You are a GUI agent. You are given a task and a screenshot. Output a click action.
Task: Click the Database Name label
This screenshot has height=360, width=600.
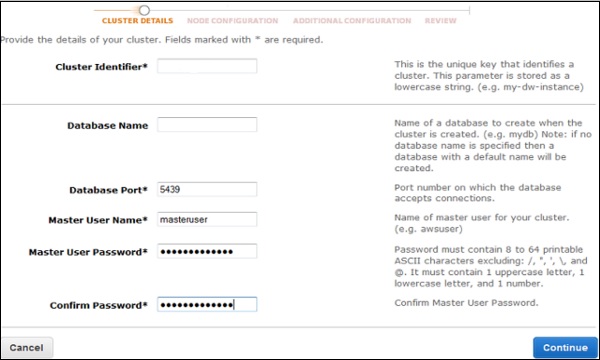point(108,125)
